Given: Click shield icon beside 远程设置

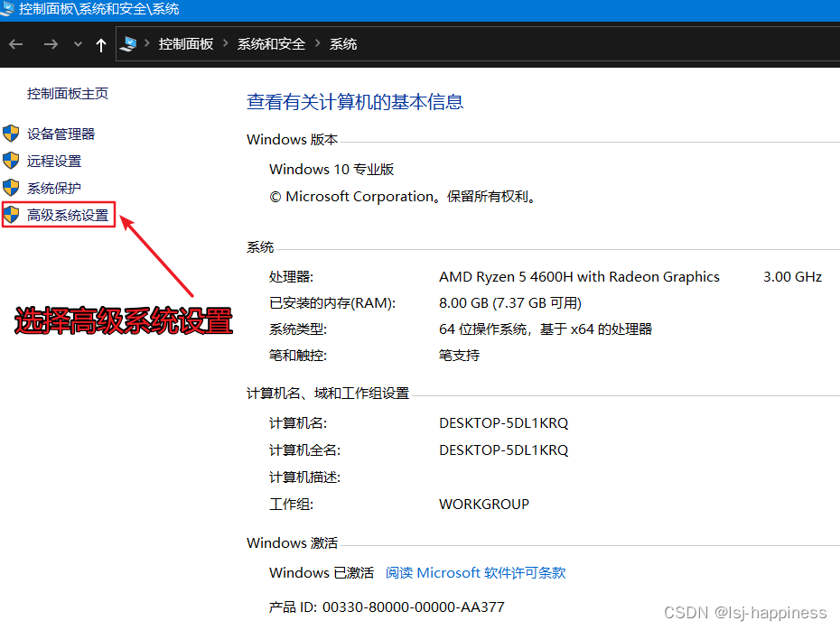Looking at the screenshot, I should (11, 161).
